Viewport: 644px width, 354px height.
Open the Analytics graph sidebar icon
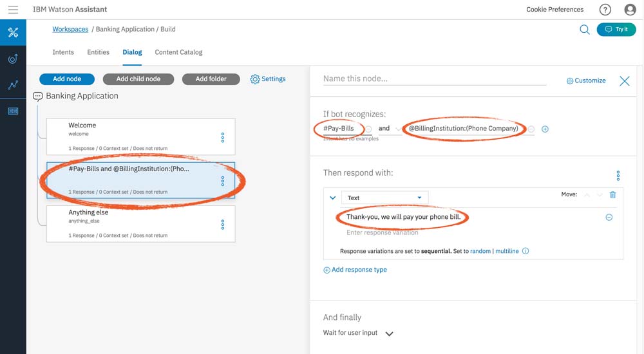point(13,85)
